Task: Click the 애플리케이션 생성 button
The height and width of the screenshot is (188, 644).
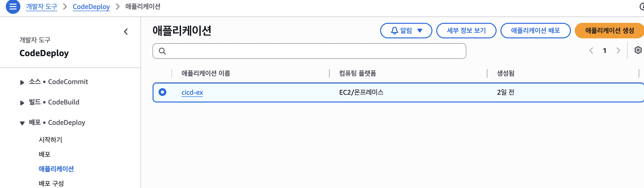Action: (x=609, y=31)
